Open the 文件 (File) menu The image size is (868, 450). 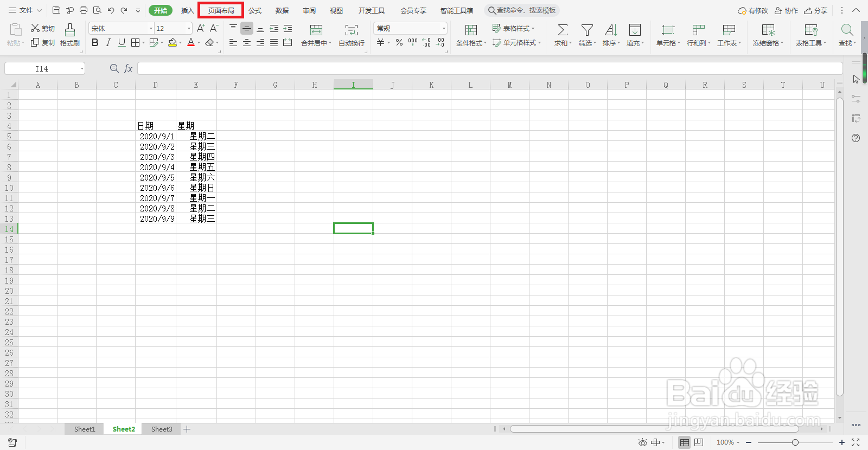pos(25,10)
